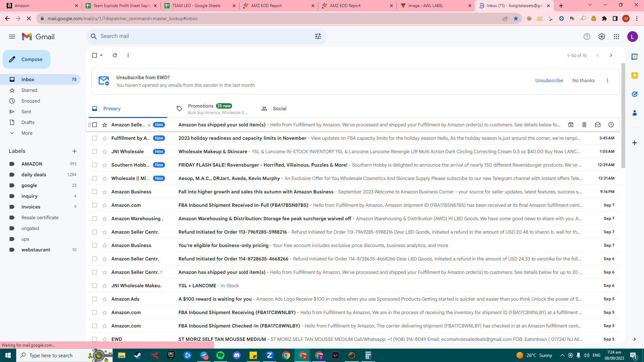
Task: Select the Fulfillment by Amazon email checkbox
Action: click(95, 138)
